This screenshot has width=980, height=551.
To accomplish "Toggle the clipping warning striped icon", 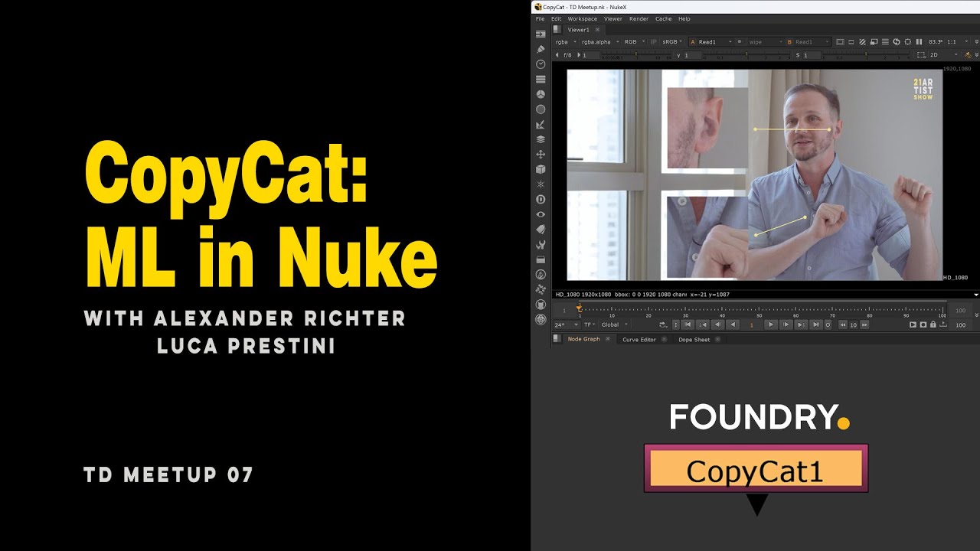I will click(862, 42).
